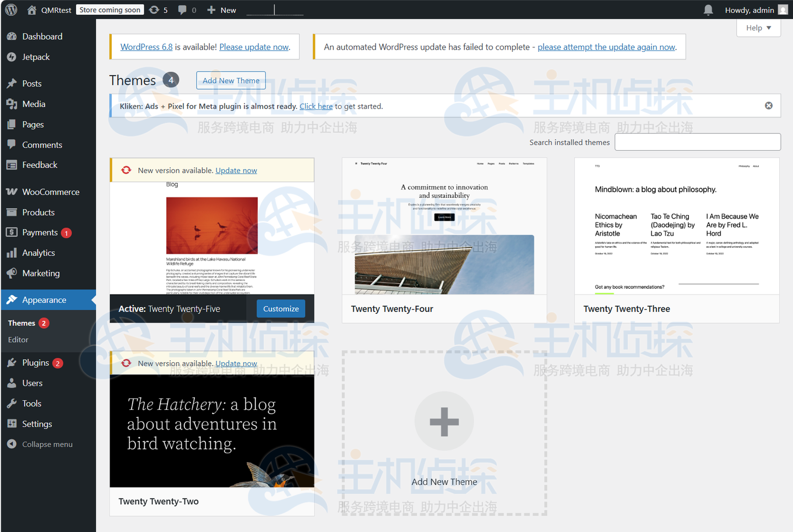Click inside the Search installed themes field
This screenshot has height=532, width=793.
coord(697,142)
